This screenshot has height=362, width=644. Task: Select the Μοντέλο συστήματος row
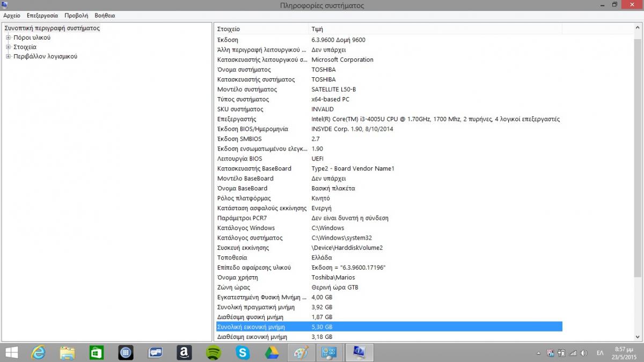click(389, 90)
